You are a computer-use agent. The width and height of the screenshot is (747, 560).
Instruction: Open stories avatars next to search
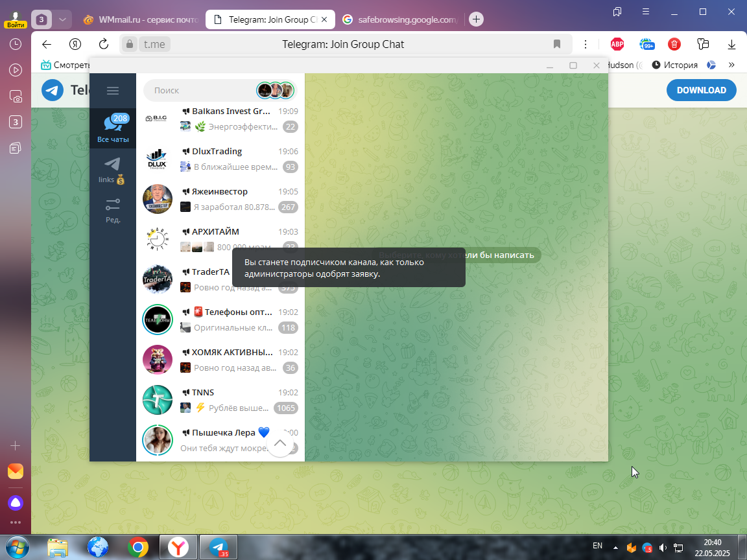[276, 91]
